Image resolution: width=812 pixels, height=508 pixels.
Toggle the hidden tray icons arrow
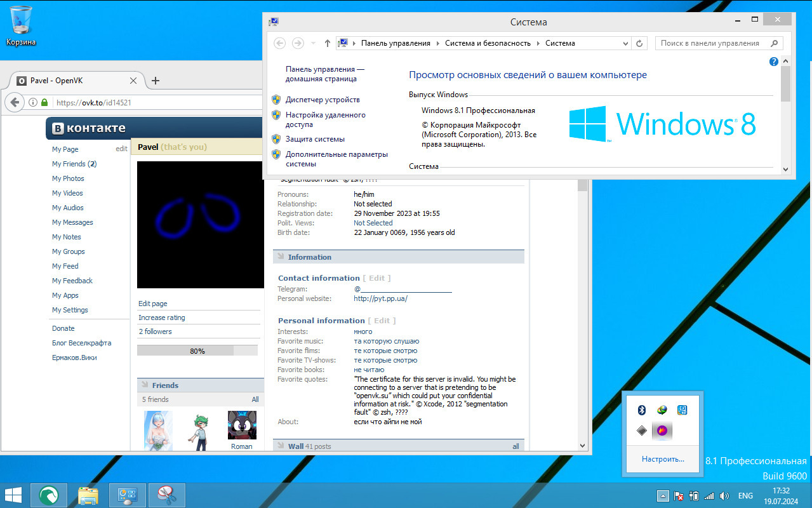662,495
